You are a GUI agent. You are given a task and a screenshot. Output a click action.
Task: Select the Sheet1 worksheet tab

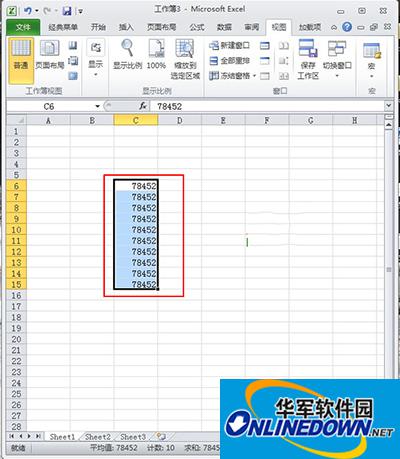[x=62, y=437]
